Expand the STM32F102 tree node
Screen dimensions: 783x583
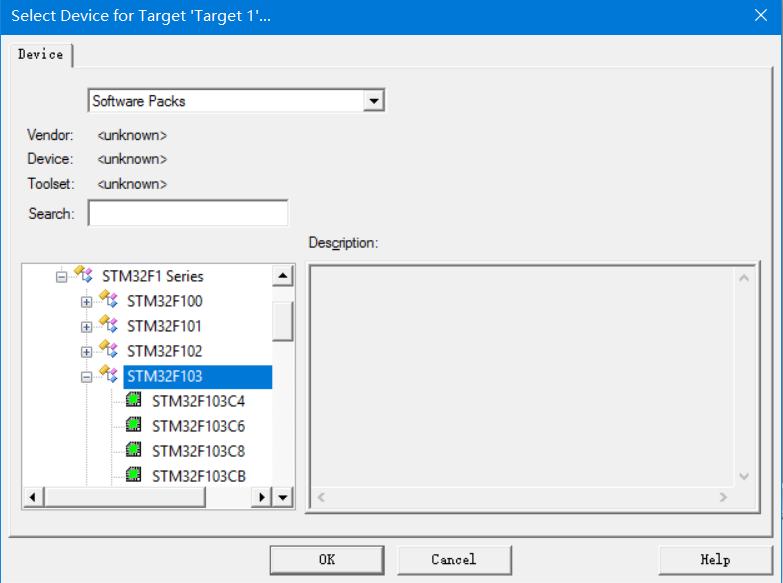(86, 352)
